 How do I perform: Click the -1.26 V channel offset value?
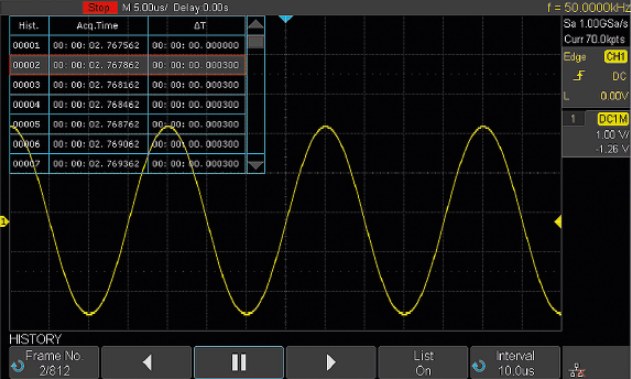tap(612, 149)
